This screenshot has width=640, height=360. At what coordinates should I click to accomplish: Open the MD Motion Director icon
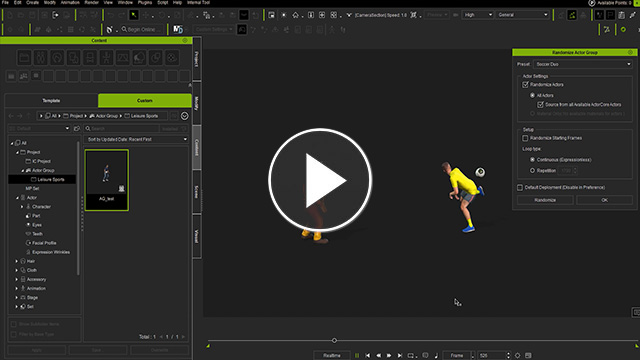click(x=178, y=29)
